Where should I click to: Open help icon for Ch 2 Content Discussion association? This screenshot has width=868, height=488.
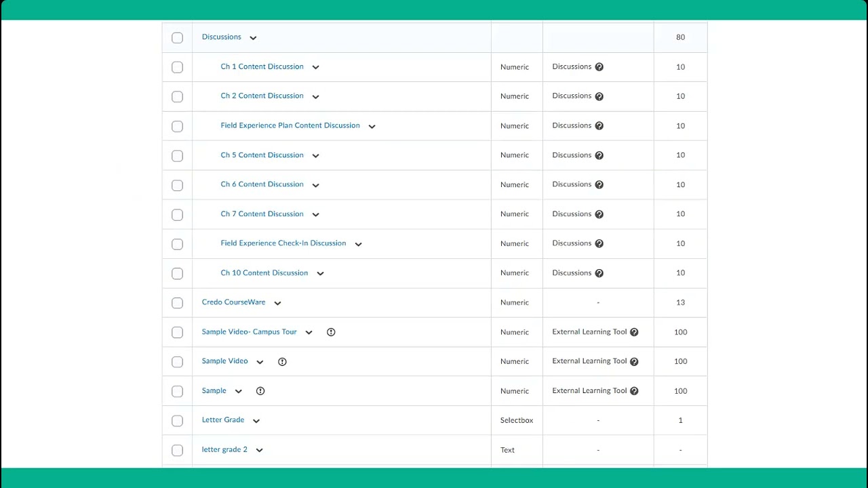pos(599,96)
